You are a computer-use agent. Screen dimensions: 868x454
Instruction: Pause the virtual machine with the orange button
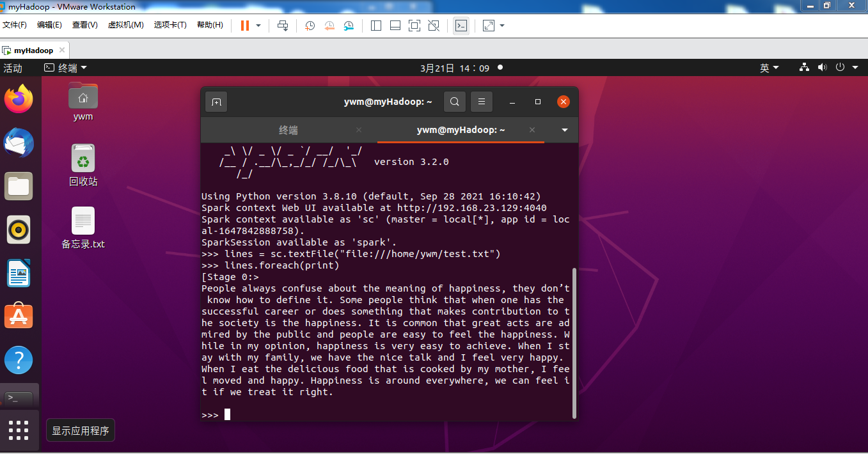click(244, 26)
